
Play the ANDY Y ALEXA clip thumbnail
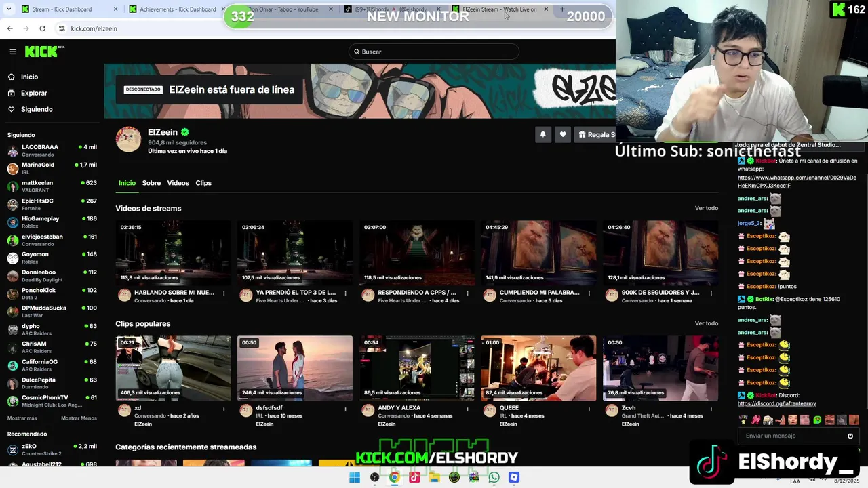point(416,368)
